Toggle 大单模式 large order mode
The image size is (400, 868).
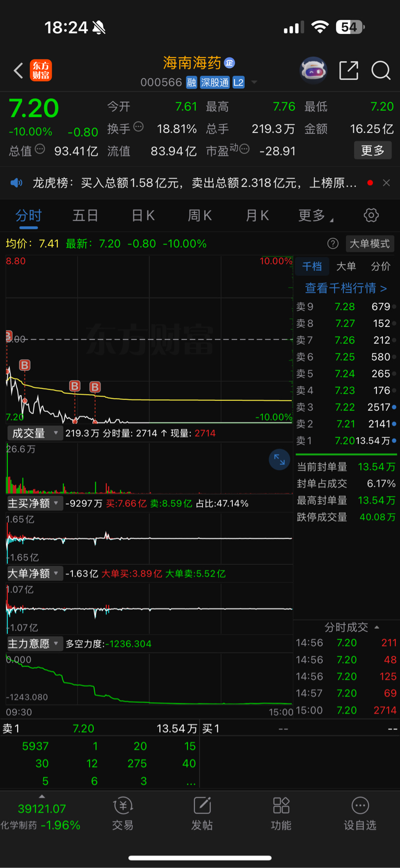(369, 243)
